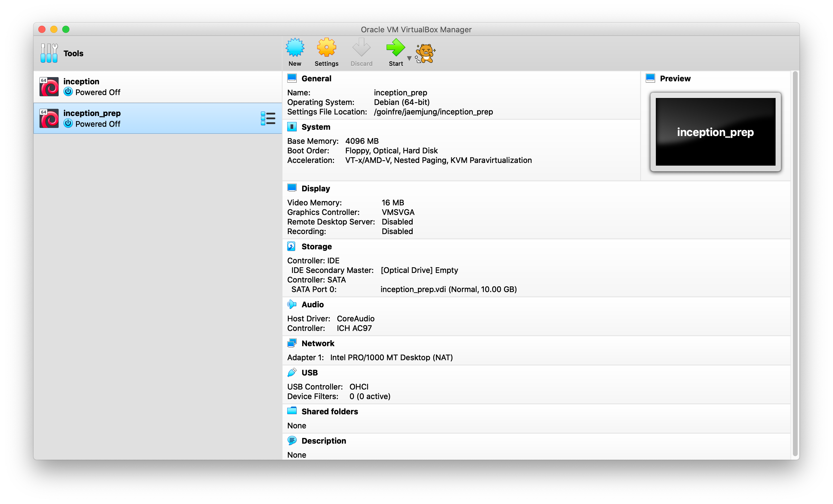Click the window title Oracle VM VirtualBox Manager

pos(416,29)
